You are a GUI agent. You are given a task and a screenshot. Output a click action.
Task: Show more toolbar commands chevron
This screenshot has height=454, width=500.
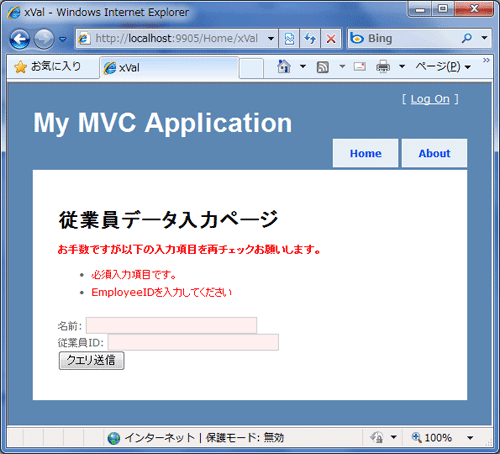486,60
